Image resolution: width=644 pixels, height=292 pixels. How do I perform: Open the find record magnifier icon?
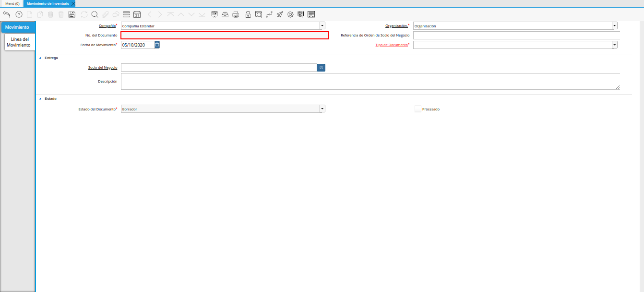tap(95, 14)
